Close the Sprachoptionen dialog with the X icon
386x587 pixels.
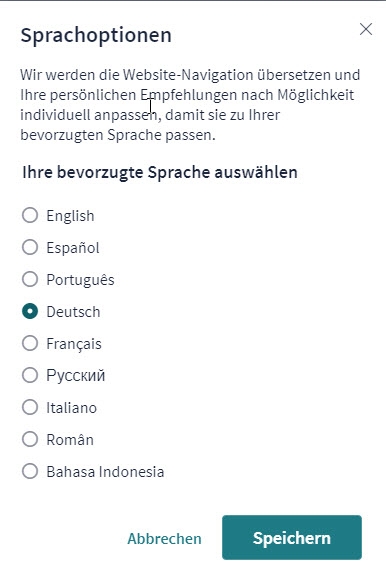(366, 29)
